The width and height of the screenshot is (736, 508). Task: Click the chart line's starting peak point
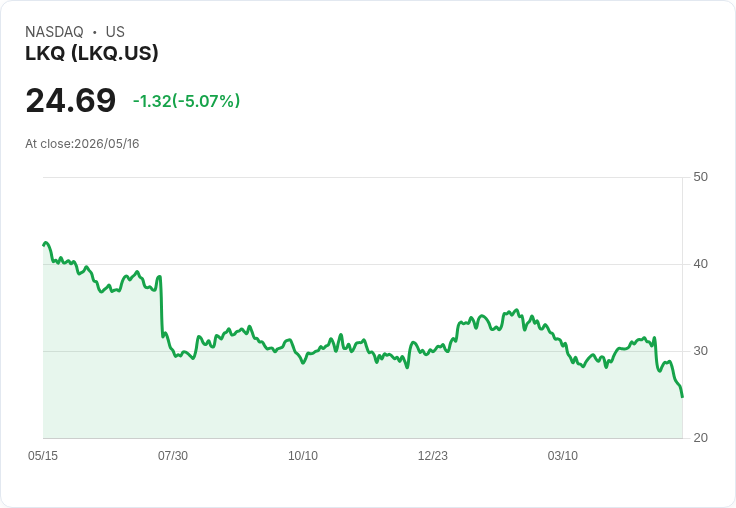tap(45, 243)
